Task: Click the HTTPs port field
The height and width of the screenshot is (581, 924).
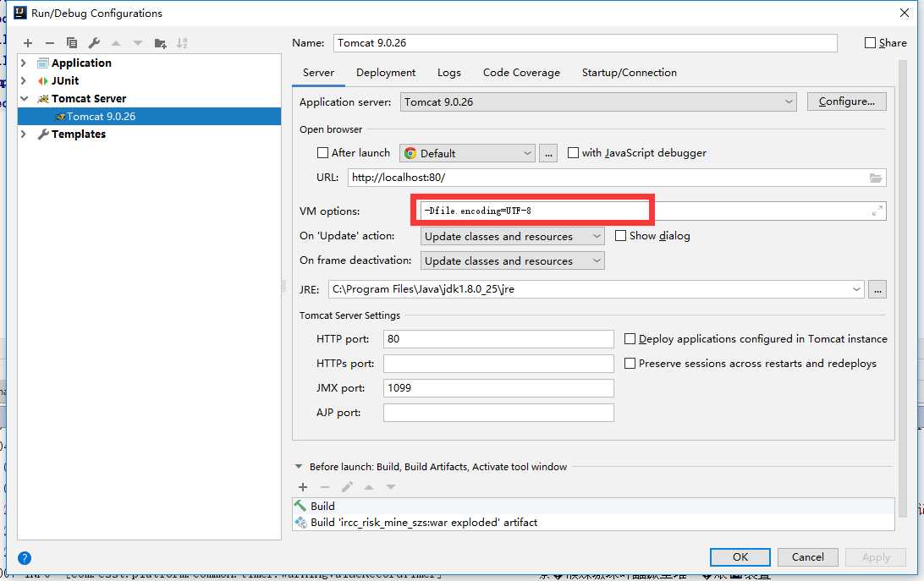Action: click(x=498, y=364)
